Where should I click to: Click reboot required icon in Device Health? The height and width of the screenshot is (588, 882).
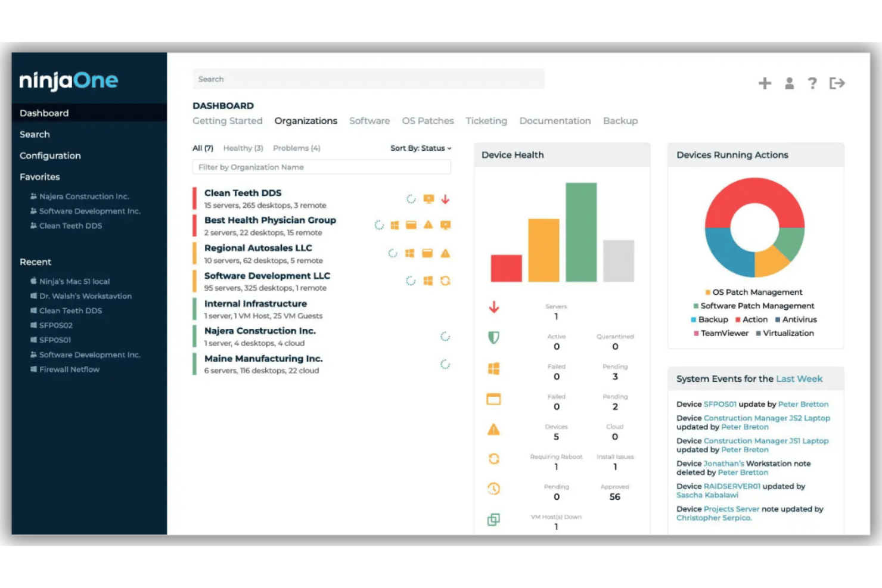(493, 459)
